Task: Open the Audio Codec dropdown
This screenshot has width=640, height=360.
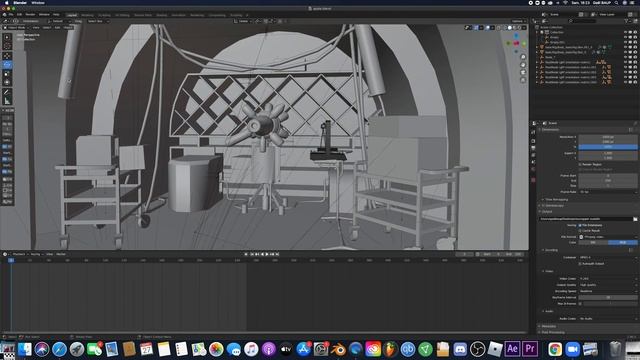Action: [608, 319]
